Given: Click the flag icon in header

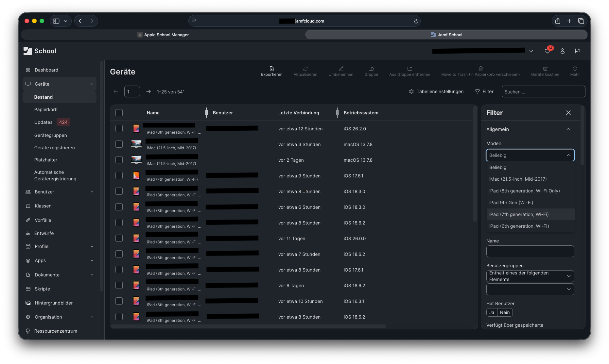Looking at the screenshot, I should point(578,51).
